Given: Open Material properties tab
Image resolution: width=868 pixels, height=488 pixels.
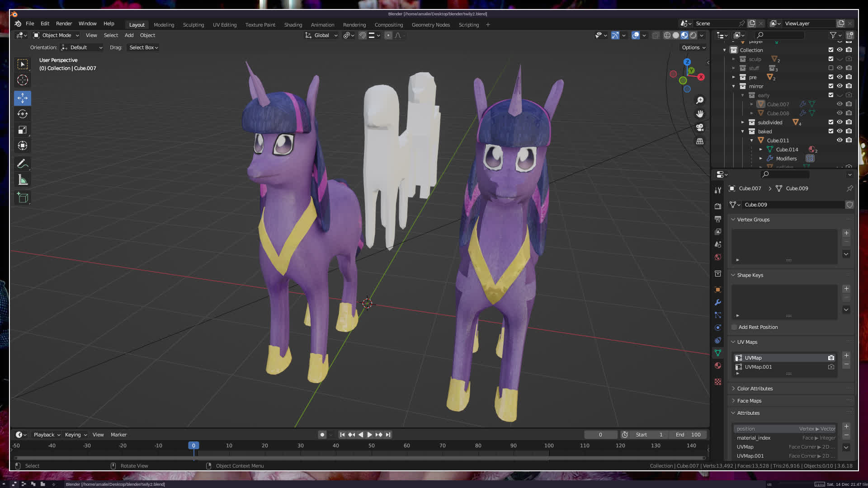Looking at the screenshot, I should pos(718,366).
